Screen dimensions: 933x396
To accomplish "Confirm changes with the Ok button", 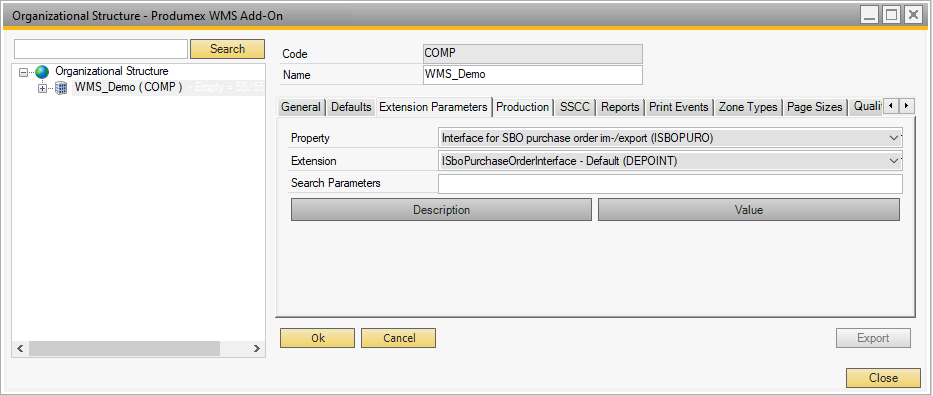I will 318,338.
